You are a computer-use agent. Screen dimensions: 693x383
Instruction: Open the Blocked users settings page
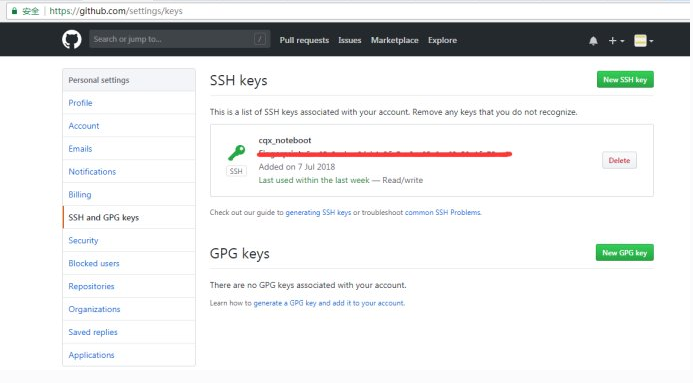pyautogui.click(x=129, y=264)
